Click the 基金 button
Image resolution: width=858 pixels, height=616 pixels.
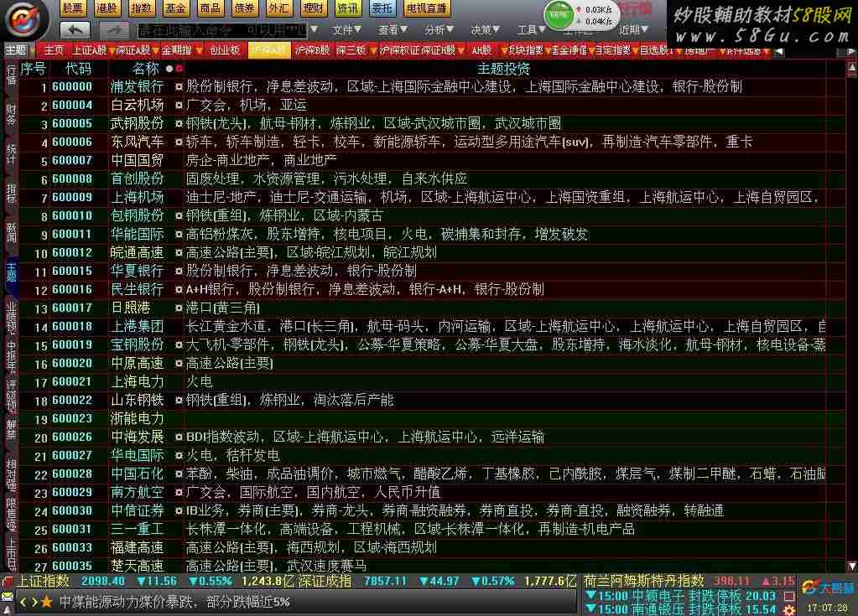(x=175, y=8)
